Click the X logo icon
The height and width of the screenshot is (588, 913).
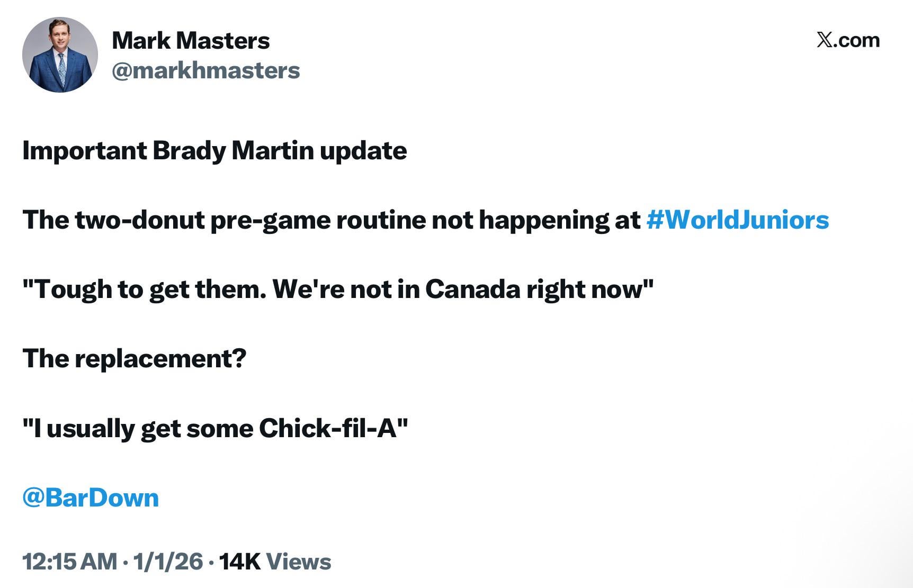pos(824,40)
